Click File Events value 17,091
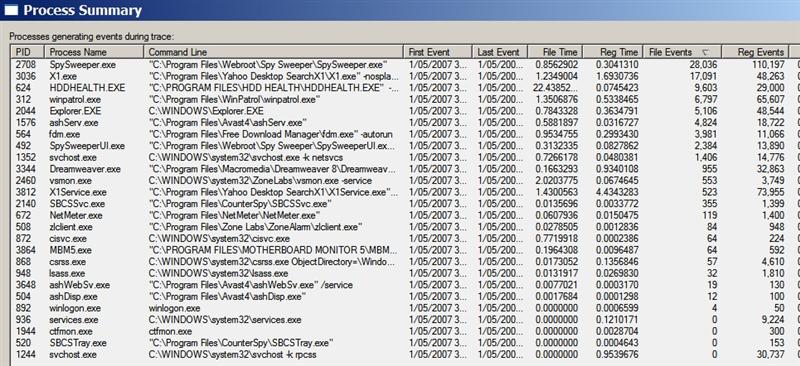800x366 pixels. click(x=702, y=76)
